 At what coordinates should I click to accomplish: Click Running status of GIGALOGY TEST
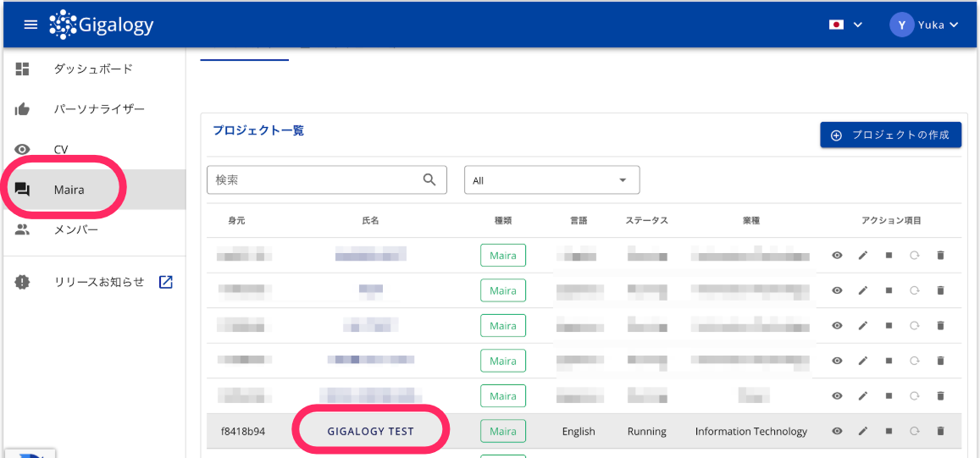(x=647, y=431)
